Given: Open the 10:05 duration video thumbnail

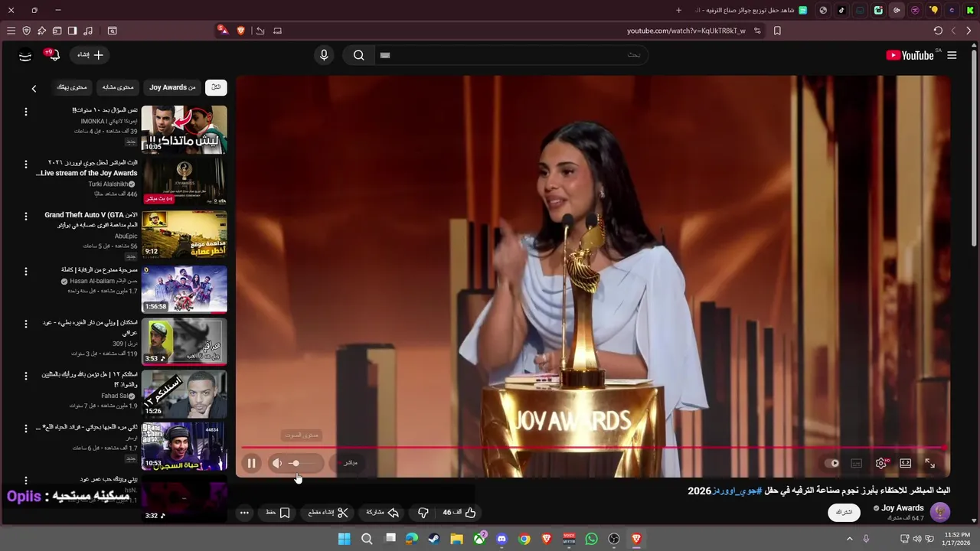Looking at the screenshot, I should coord(184,129).
